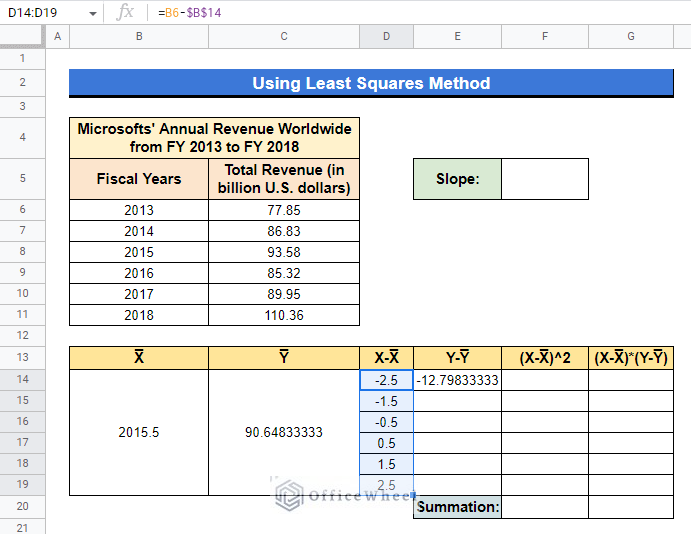Click the formula bar with =B6-$B$14
691x534 pixels.
coord(419,13)
